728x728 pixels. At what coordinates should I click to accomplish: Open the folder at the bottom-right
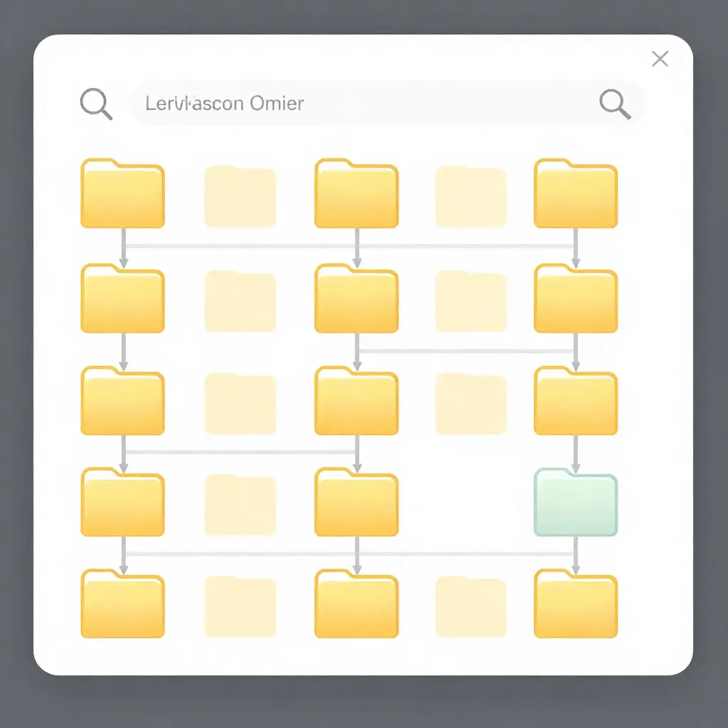pyautogui.click(x=576, y=604)
